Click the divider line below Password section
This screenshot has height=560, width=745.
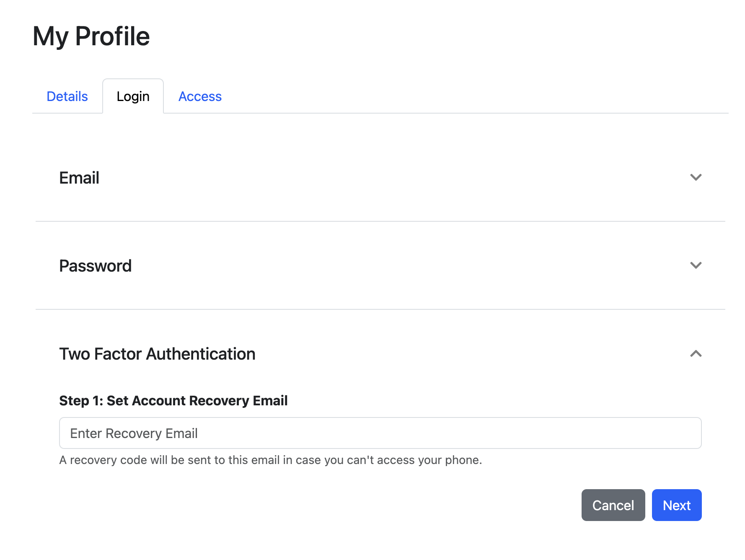[380, 309]
